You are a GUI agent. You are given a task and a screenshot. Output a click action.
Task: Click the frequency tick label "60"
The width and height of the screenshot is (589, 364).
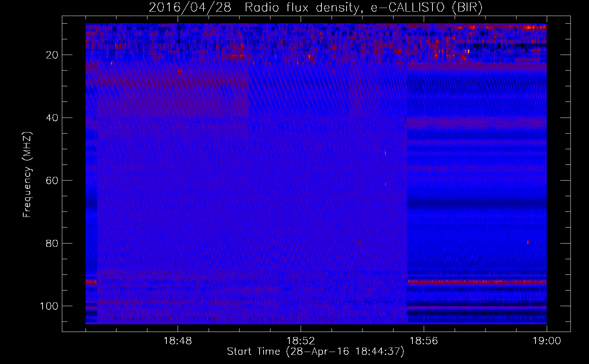tap(52, 181)
